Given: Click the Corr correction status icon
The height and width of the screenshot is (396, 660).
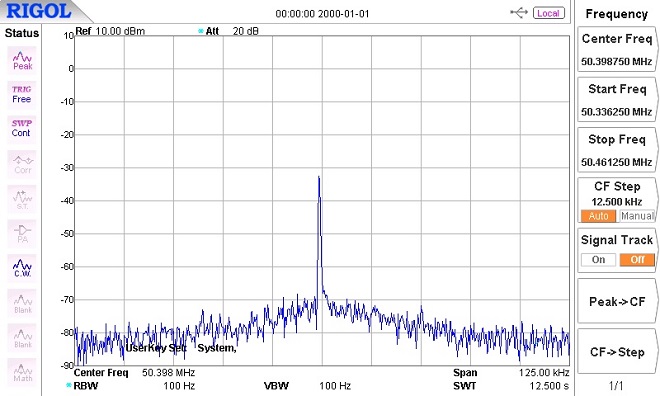Looking at the screenshot, I should click(22, 164).
